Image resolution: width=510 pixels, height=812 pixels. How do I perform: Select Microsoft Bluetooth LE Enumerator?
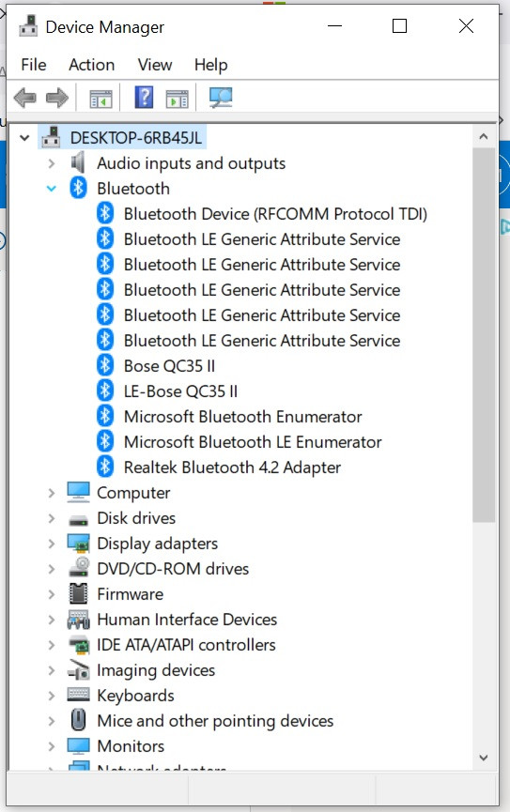coord(253,442)
